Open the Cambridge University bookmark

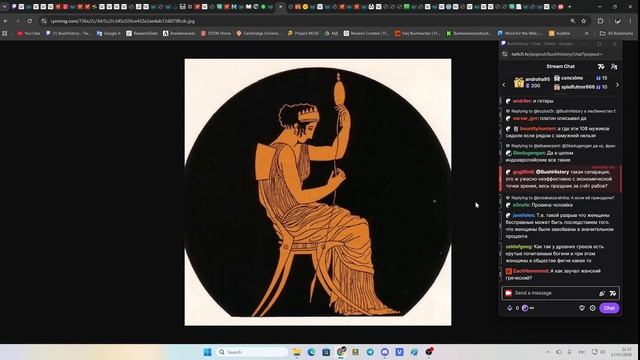coord(259,33)
